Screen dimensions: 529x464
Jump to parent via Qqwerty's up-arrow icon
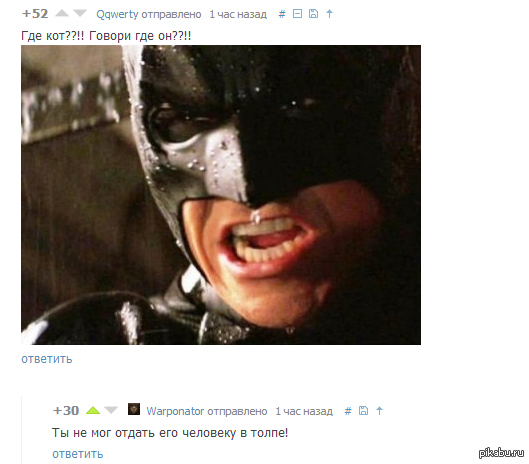(x=329, y=13)
